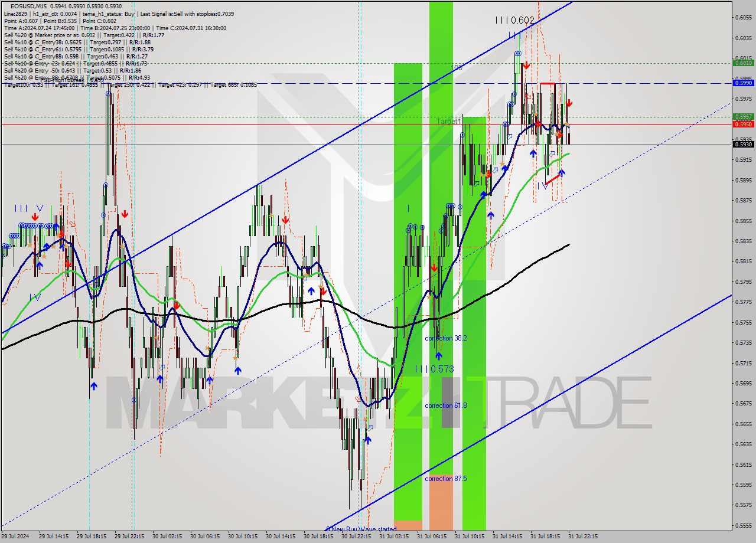Click the 'Target1' chart label
This screenshot has height=543, width=756.
pos(449,121)
